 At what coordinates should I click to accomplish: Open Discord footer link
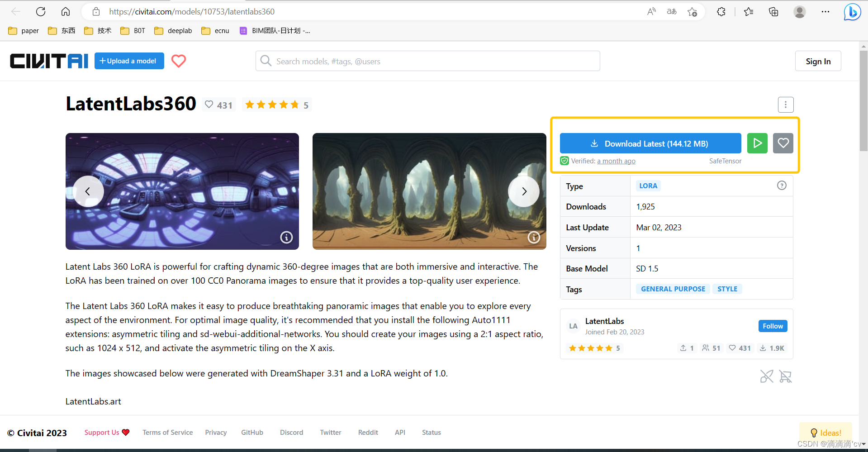[x=291, y=433]
